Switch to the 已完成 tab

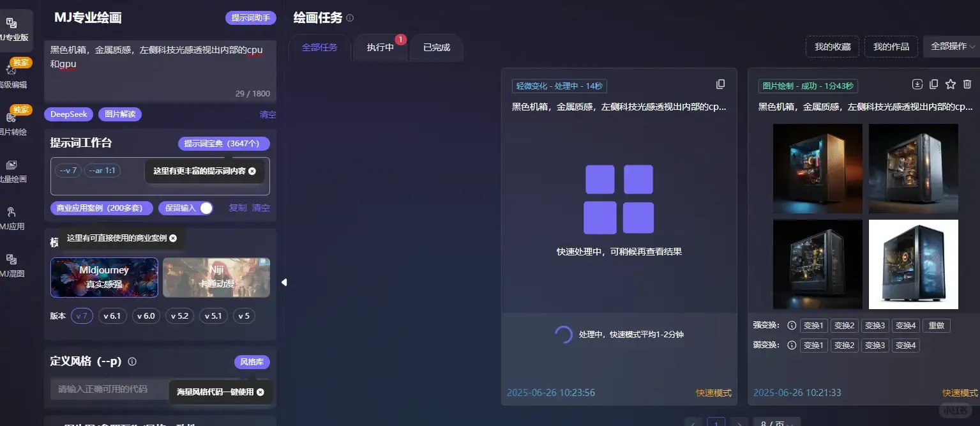coord(436,47)
